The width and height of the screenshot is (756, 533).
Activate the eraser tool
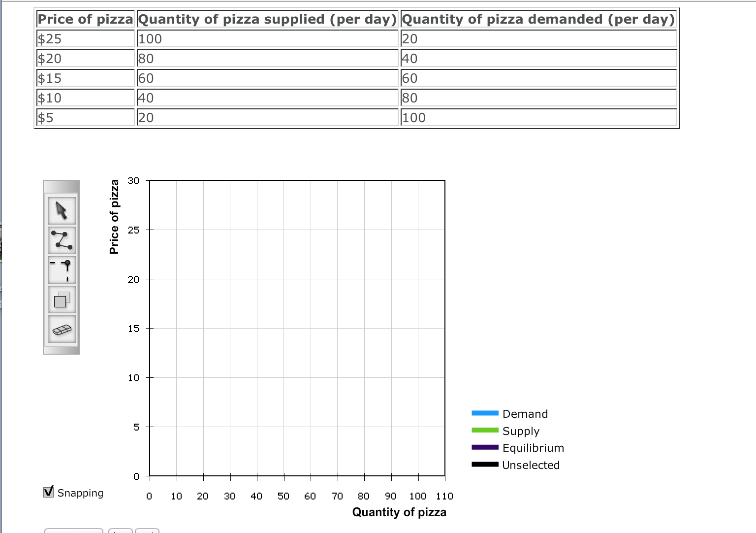pos(62,329)
